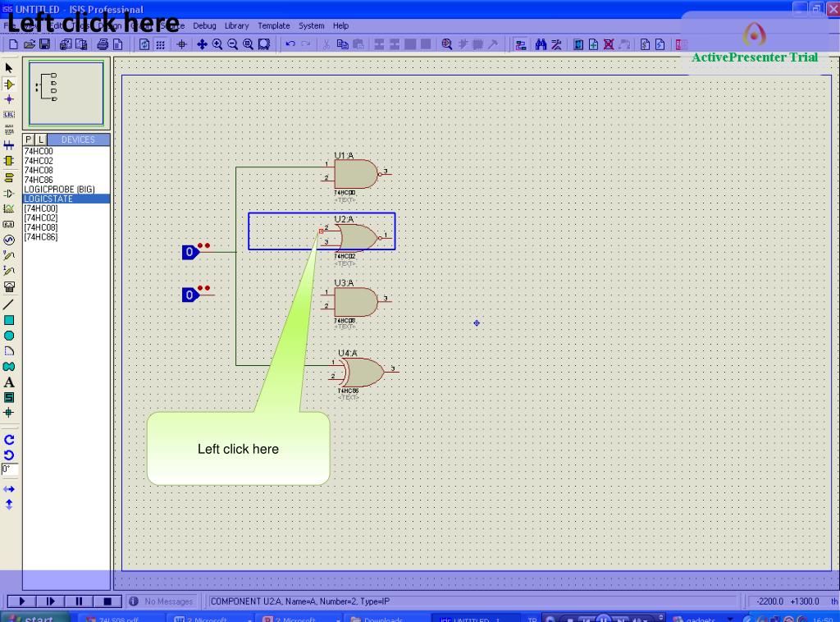840x622 pixels.
Task: Select the Junction dot mode tool
Action: click(x=8, y=99)
